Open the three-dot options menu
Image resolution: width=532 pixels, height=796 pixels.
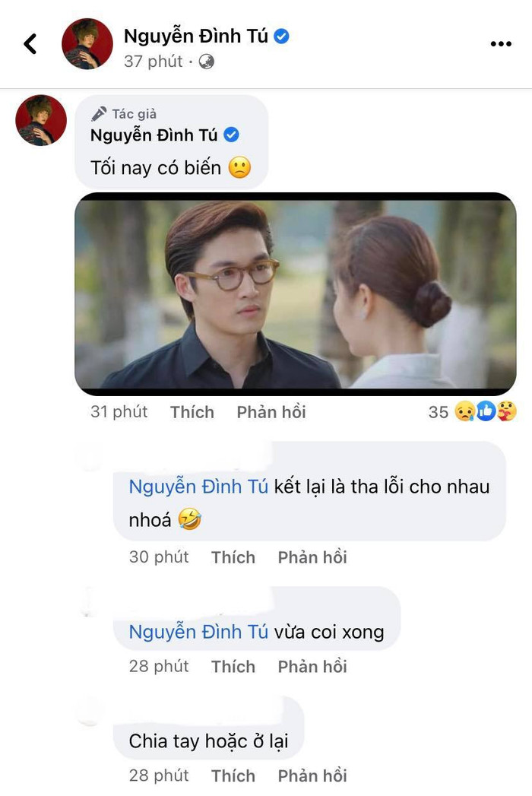(501, 43)
